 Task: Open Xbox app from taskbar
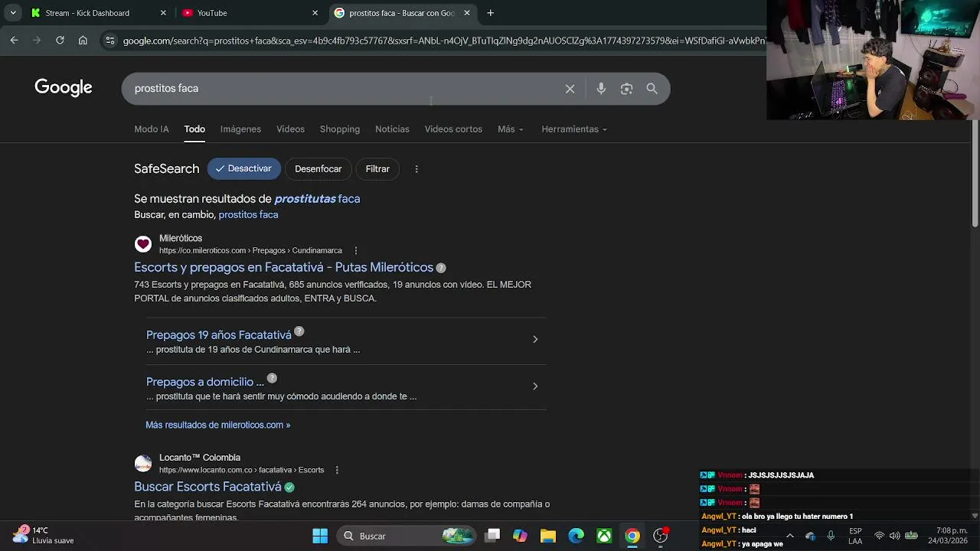tap(604, 536)
